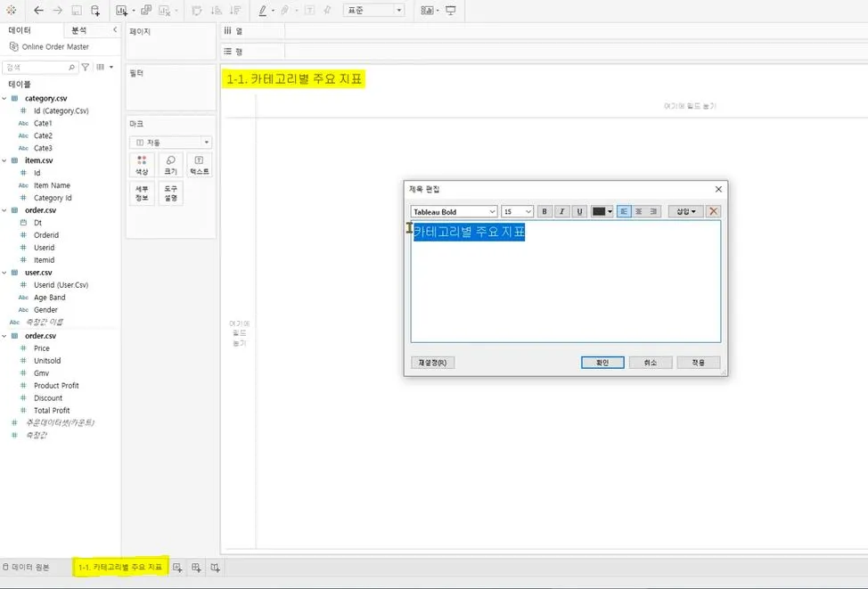Select the 1-1. 카테고리별 주요 지표 sheet tab
Viewport: 868px width, 589px height.
click(120, 568)
